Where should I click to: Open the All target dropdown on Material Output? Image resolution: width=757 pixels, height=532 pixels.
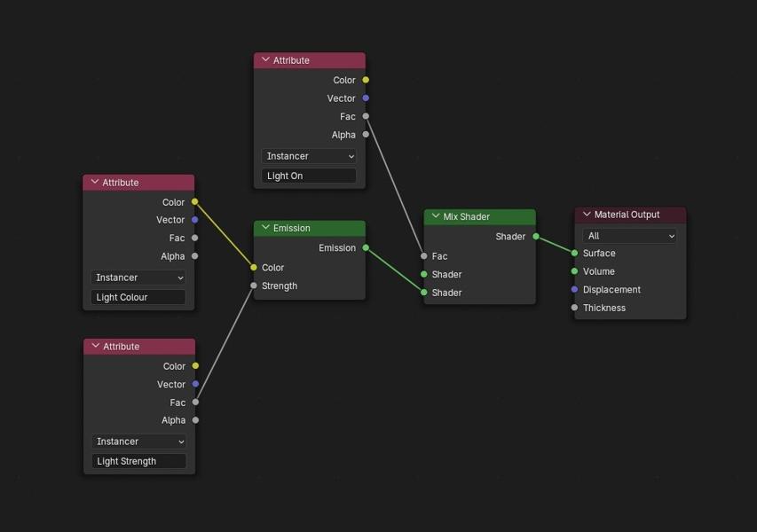click(x=628, y=235)
